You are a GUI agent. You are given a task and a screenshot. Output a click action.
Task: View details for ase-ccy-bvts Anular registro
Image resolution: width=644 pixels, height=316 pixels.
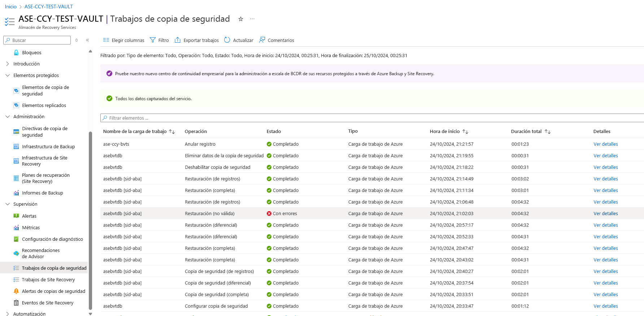(x=606, y=144)
